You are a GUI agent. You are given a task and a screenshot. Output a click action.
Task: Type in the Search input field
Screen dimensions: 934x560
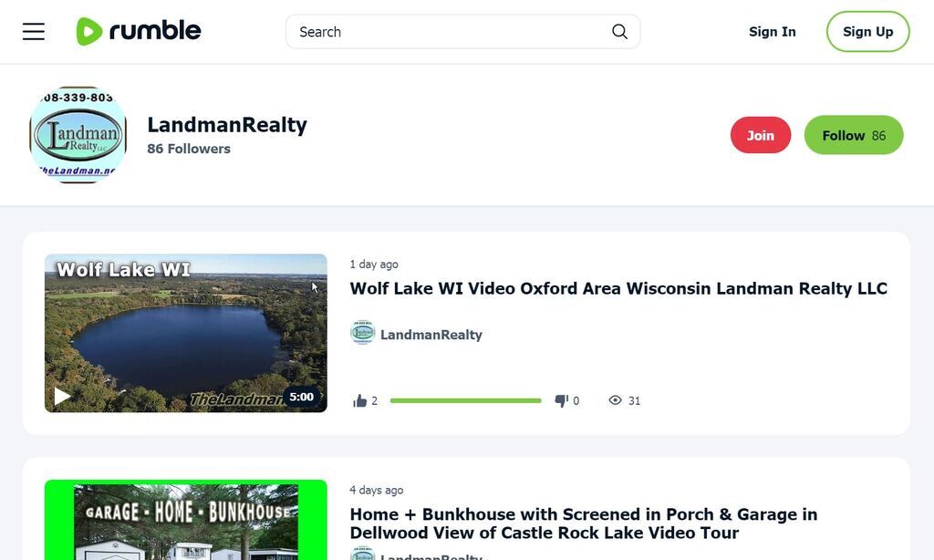(x=451, y=32)
